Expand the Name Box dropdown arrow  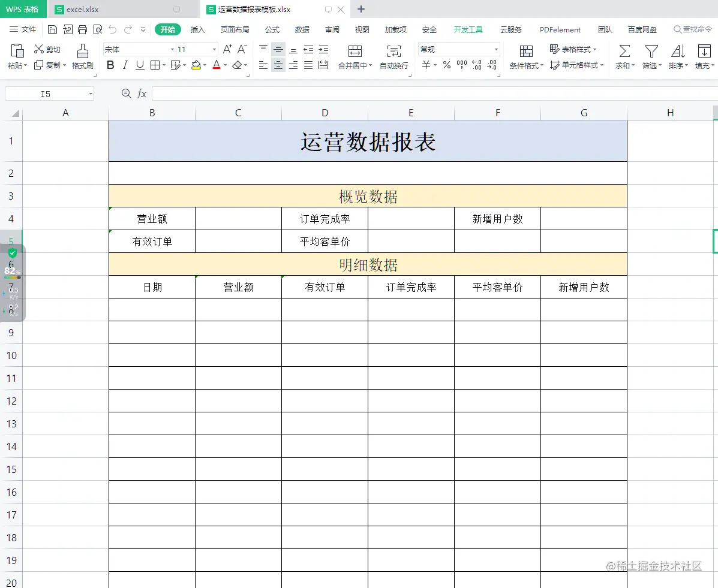(x=91, y=94)
